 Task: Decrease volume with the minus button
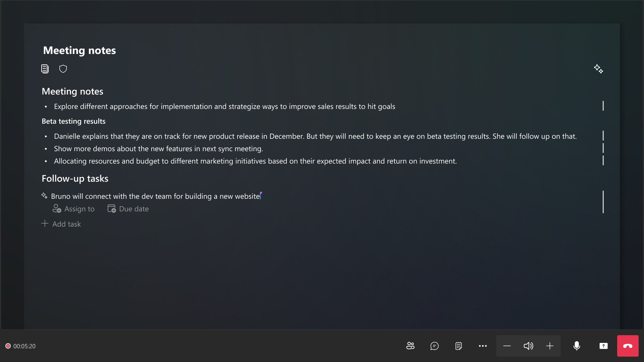(507, 346)
